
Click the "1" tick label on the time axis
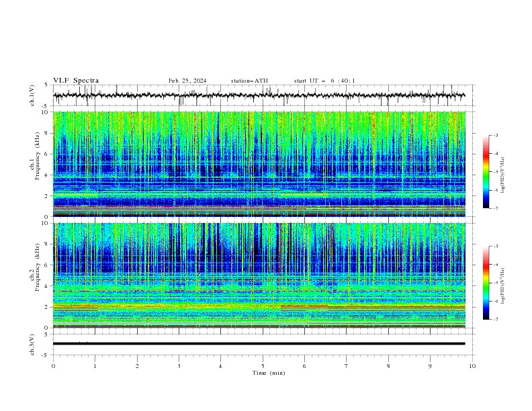click(95, 366)
